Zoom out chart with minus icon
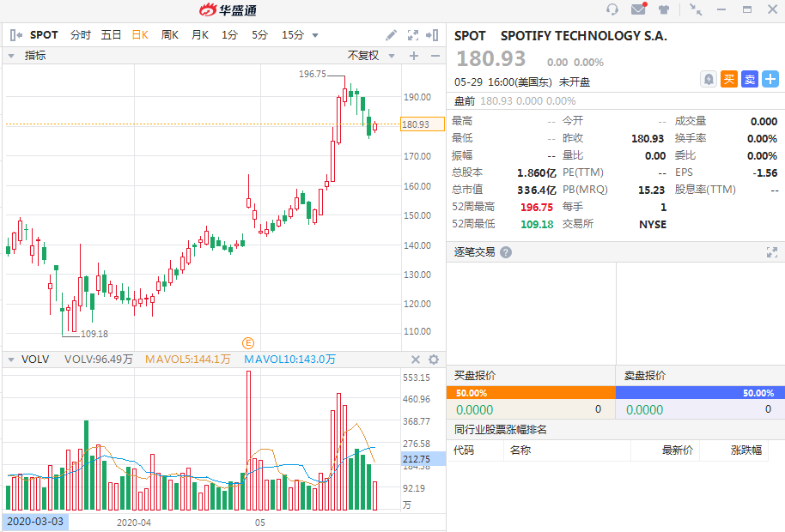785x532 pixels. tap(435, 56)
